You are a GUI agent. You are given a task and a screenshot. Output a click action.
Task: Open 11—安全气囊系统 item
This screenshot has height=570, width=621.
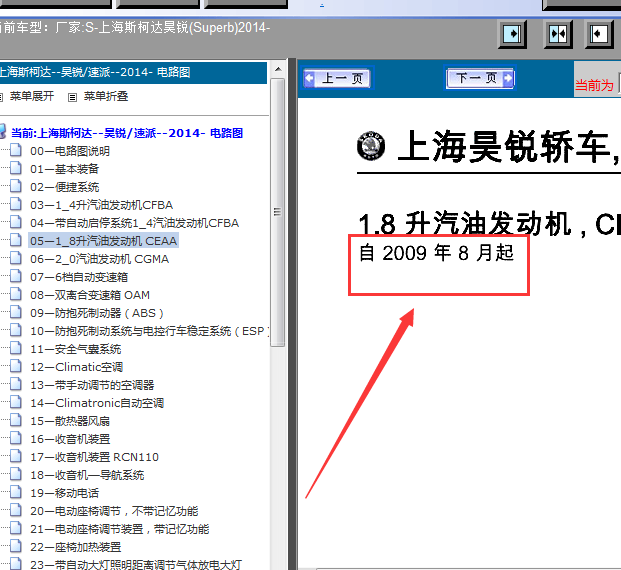[x=76, y=349]
